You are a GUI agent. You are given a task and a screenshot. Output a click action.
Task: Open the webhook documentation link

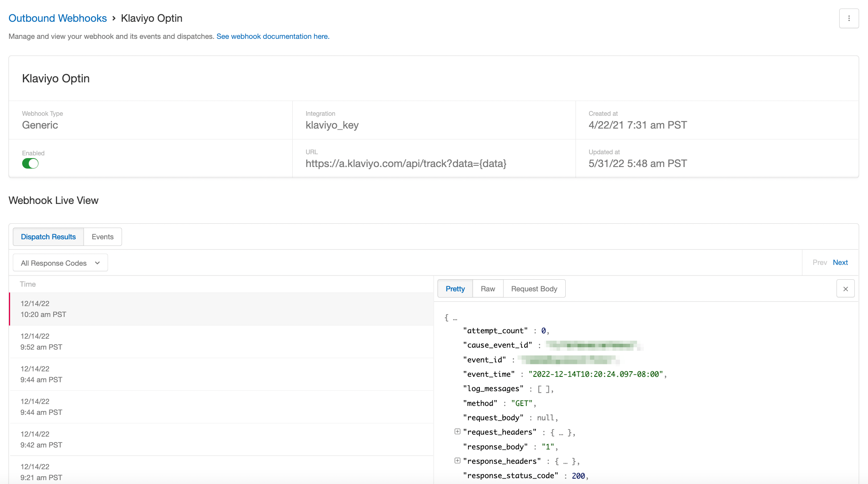click(x=273, y=36)
